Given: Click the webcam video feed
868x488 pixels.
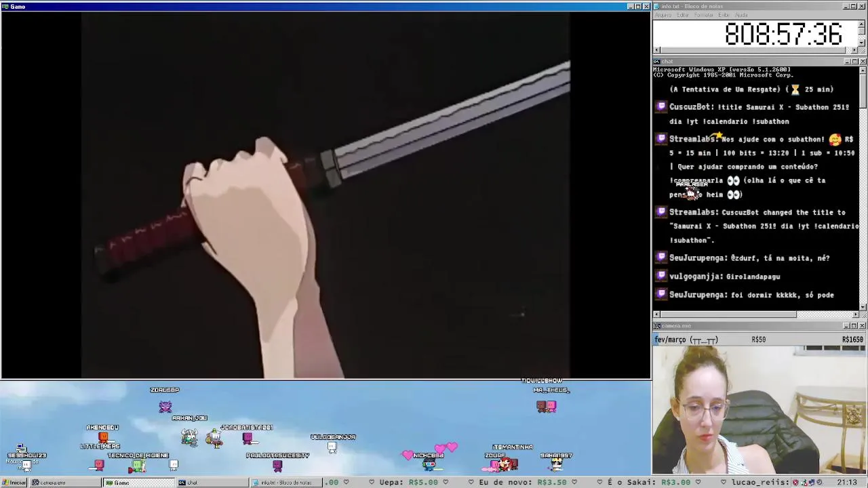Looking at the screenshot, I should [x=759, y=410].
